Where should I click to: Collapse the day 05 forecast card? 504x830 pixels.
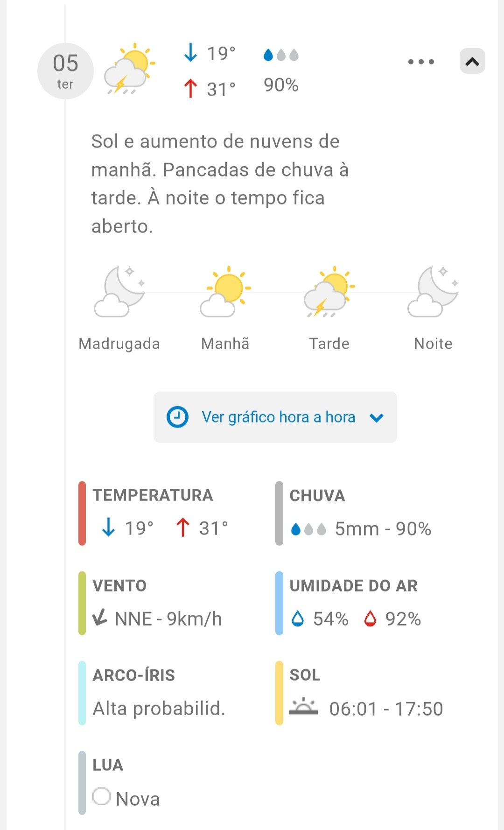[x=472, y=61]
